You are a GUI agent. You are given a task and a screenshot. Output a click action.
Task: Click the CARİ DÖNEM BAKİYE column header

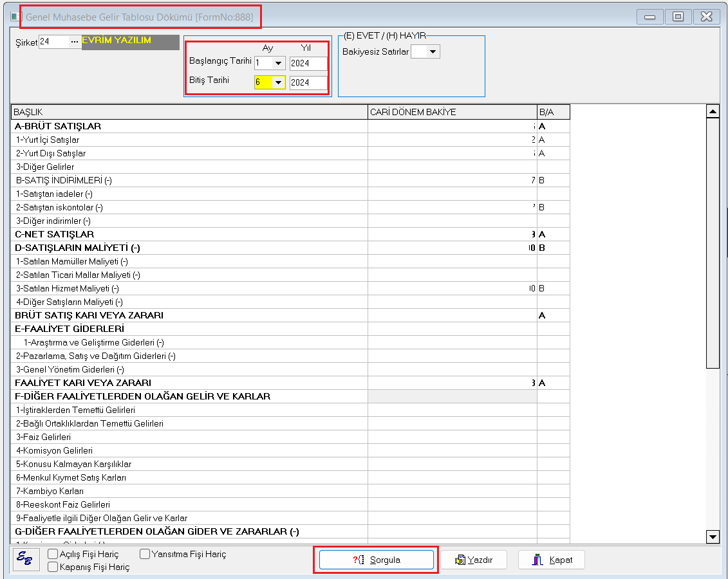point(452,112)
